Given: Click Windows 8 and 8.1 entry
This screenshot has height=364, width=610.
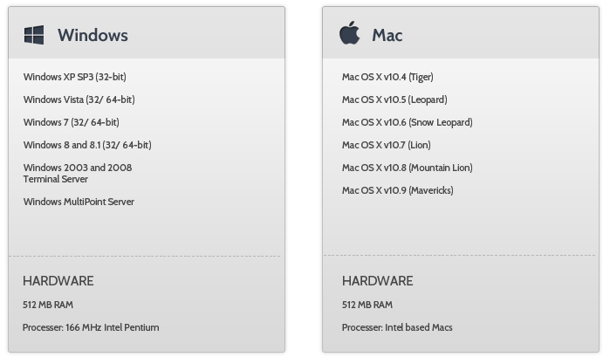Looking at the screenshot, I should (87, 146).
